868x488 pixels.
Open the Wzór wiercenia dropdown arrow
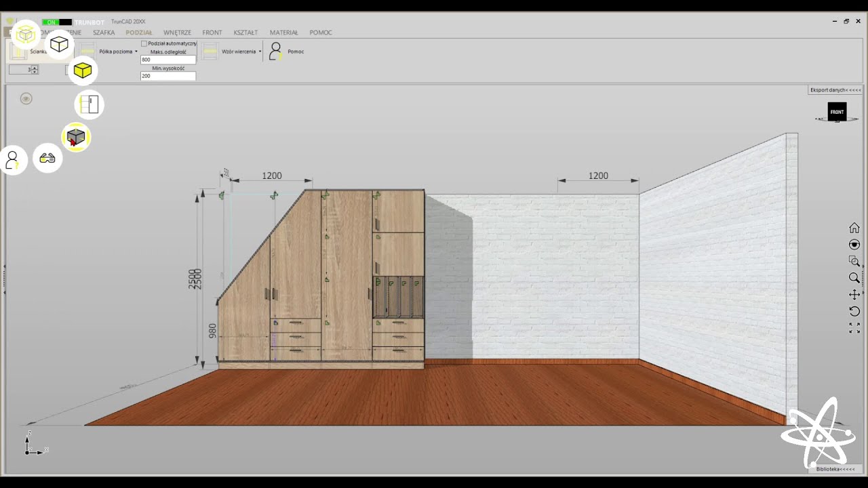(x=260, y=52)
